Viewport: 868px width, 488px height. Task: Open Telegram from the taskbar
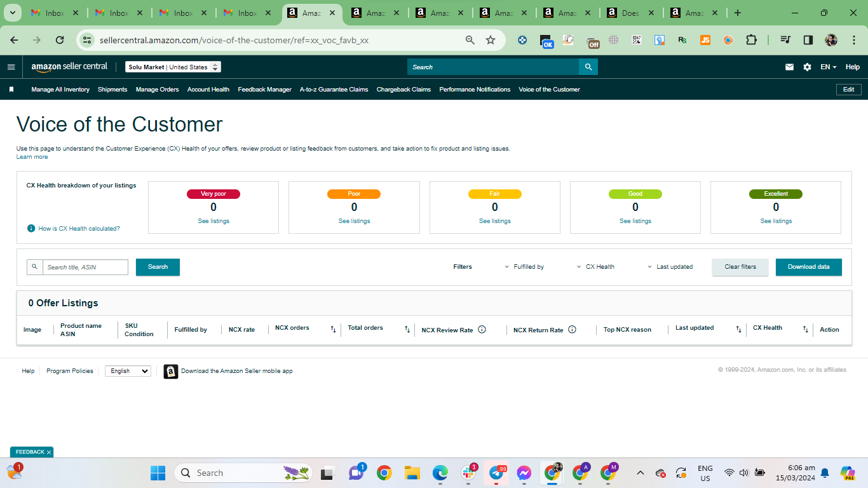click(x=496, y=473)
